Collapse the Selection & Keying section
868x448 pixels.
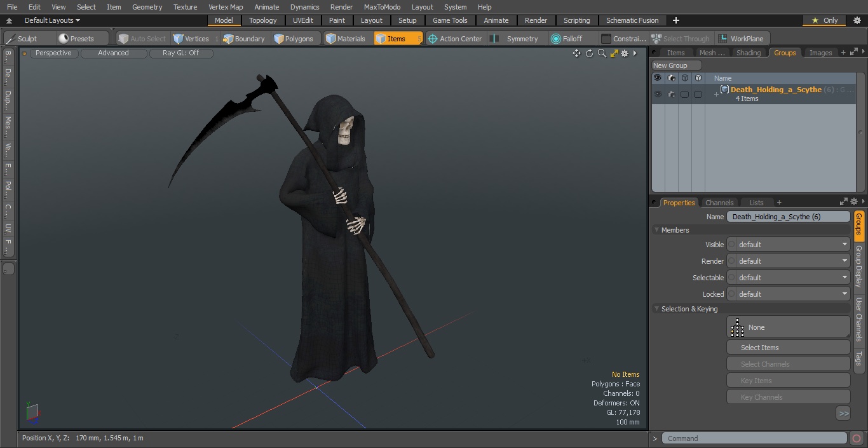(x=656, y=309)
